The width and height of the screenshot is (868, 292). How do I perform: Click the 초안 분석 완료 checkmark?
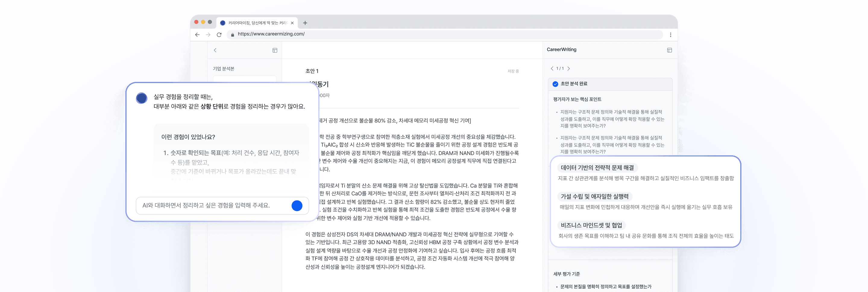point(555,84)
